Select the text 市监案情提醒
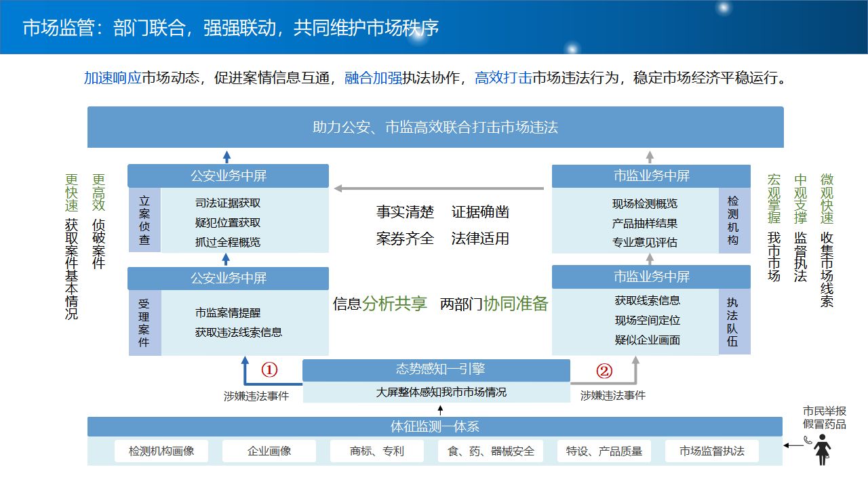Viewport: 868px width, 488px height. pyautogui.click(x=228, y=313)
